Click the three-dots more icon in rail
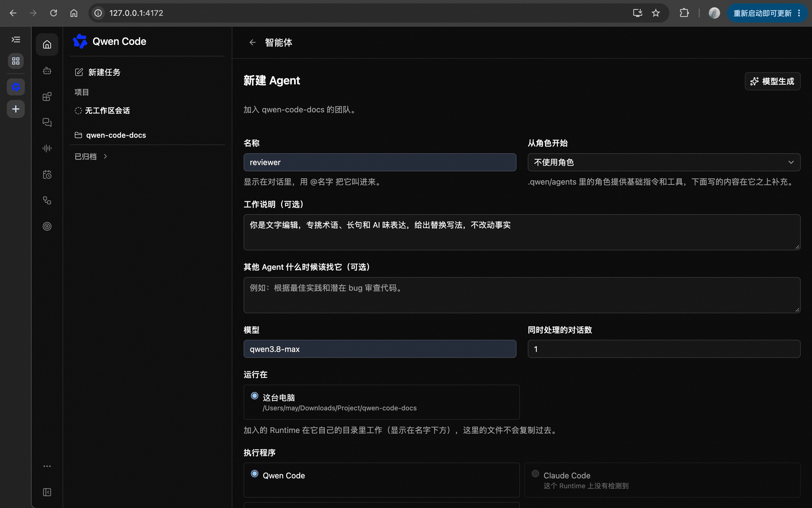Viewport: 812px width, 508px height. point(47,466)
